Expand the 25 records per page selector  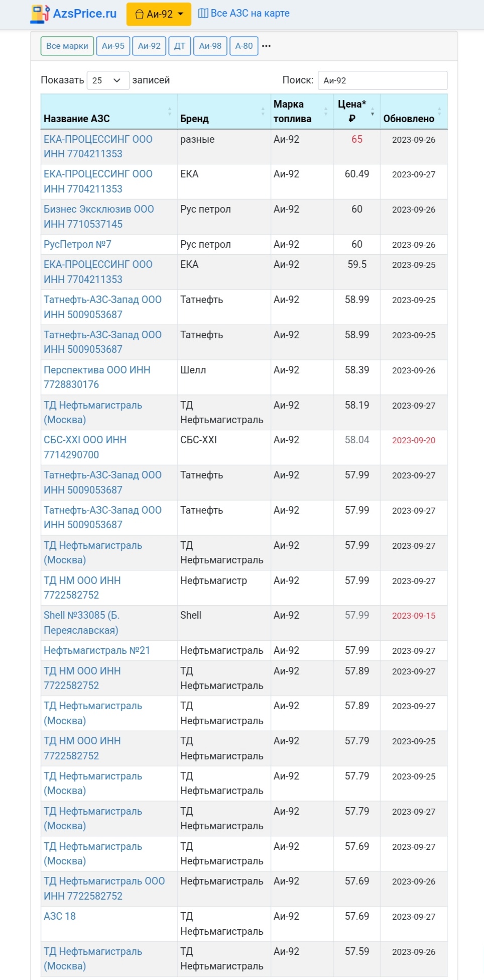(x=108, y=80)
